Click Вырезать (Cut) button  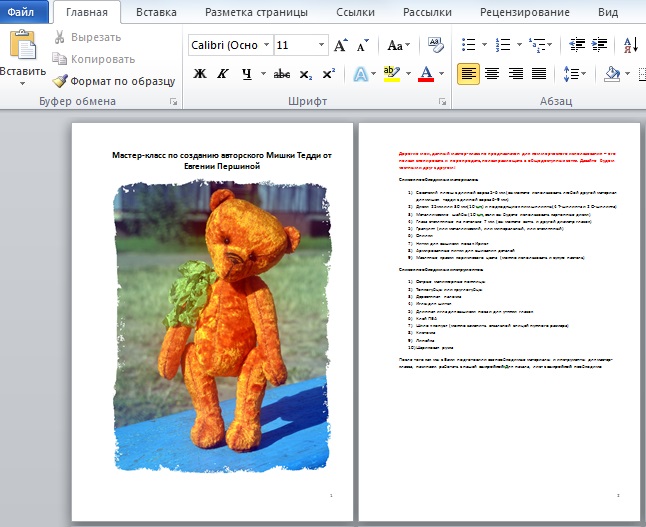tap(87, 37)
